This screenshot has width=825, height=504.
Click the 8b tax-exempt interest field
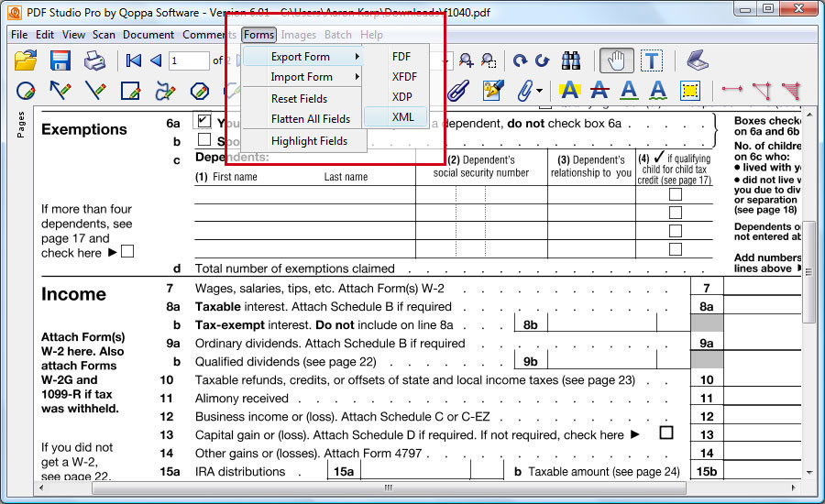pyautogui.click(x=602, y=324)
